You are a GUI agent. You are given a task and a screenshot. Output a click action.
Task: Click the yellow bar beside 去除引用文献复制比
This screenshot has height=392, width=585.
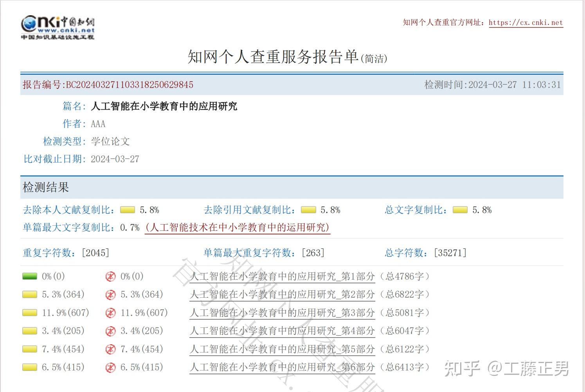point(308,210)
